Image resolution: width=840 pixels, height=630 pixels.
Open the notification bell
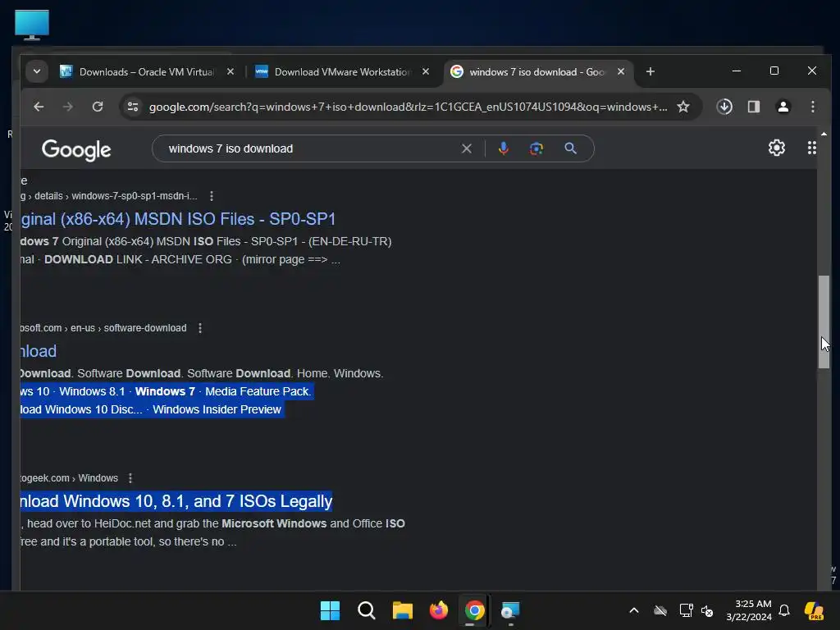(784, 610)
